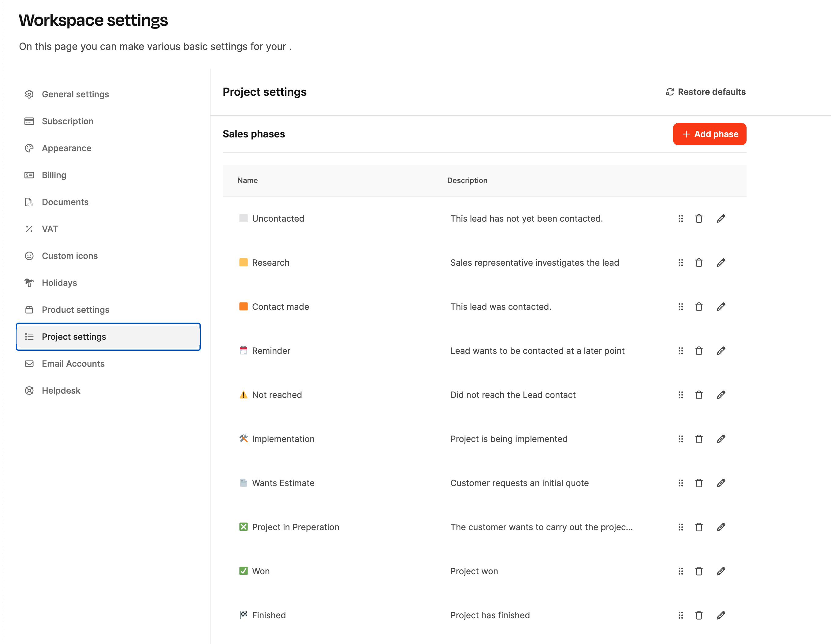The height and width of the screenshot is (644, 831).
Task: Go to Custom icons settings
Action: [70, 256]
